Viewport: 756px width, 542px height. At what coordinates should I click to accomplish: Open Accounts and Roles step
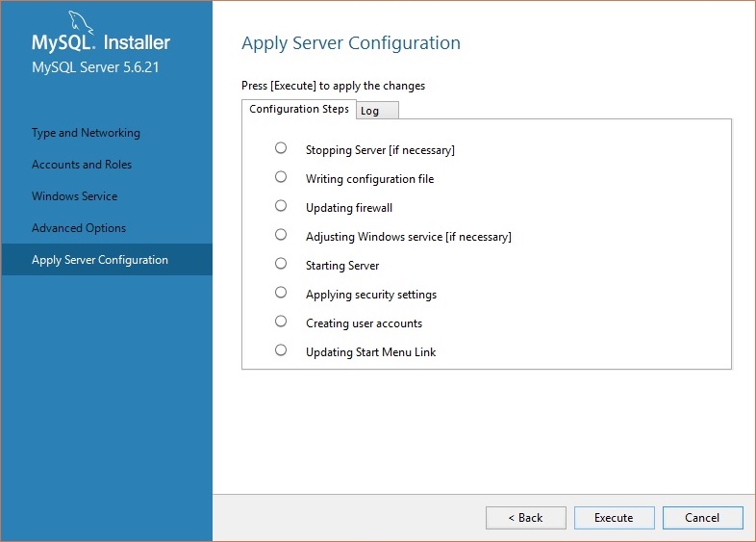pyautogui.click(x=82, y=165)
